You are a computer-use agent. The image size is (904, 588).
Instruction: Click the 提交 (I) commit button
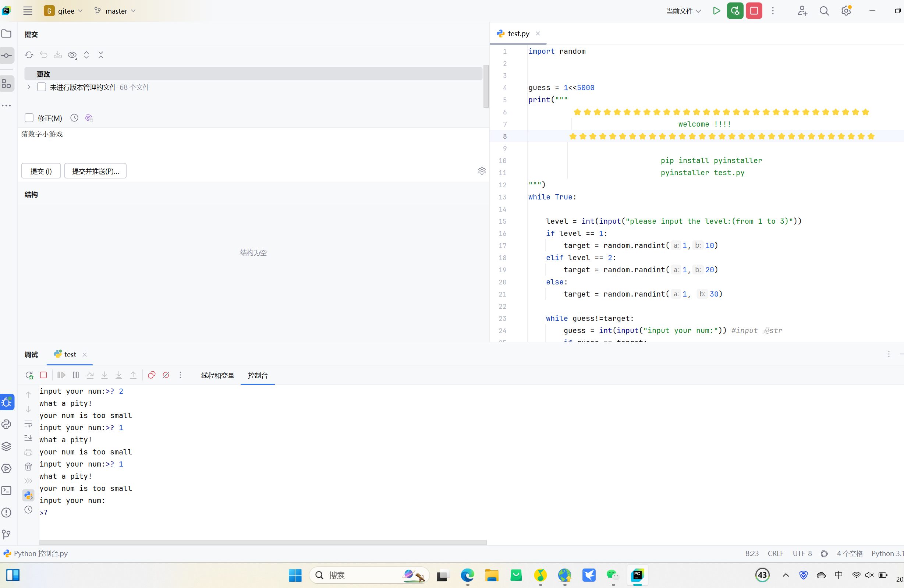[x=41, y=171]
